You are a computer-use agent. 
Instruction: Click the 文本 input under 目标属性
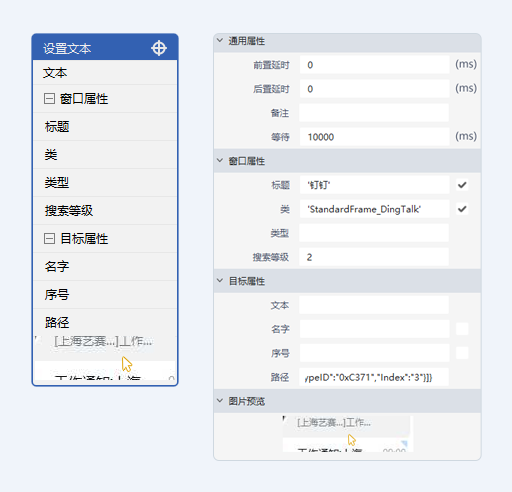pyautogui.click(x=374, y=305)
